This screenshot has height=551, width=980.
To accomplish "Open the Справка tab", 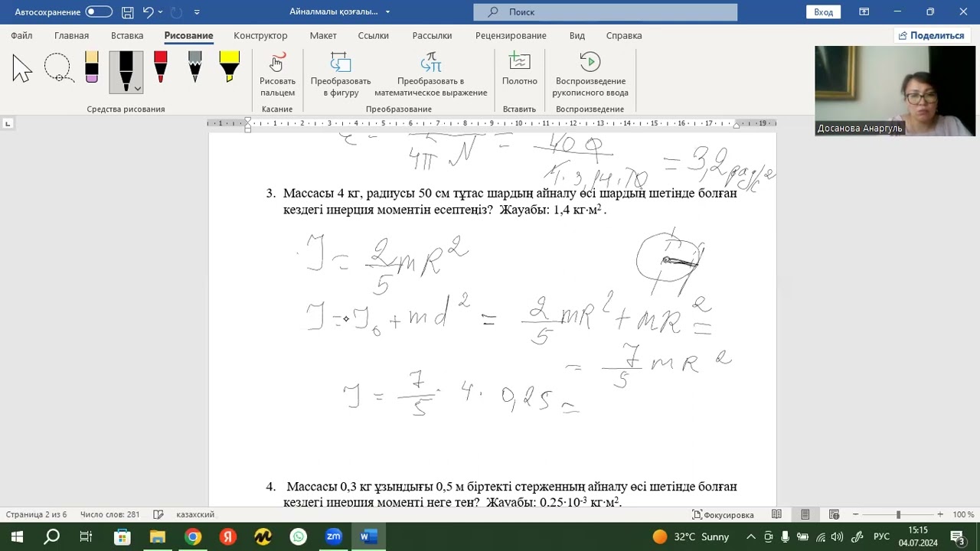I will tap(624, 35).
